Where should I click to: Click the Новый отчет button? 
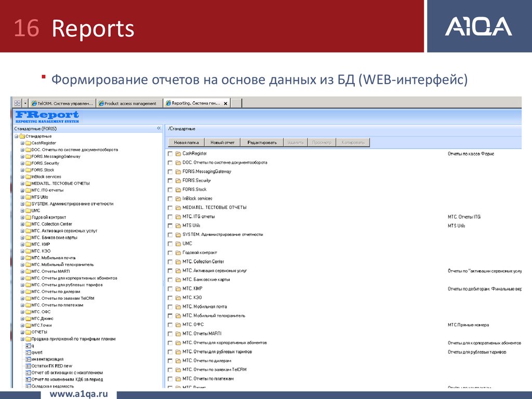coord(222,142)
